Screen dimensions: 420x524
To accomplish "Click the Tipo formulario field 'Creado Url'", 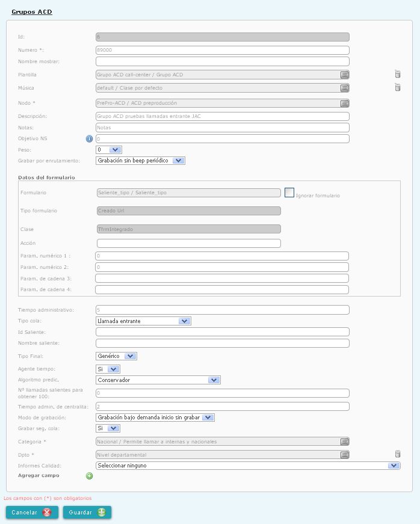I will tap(189, 211).
